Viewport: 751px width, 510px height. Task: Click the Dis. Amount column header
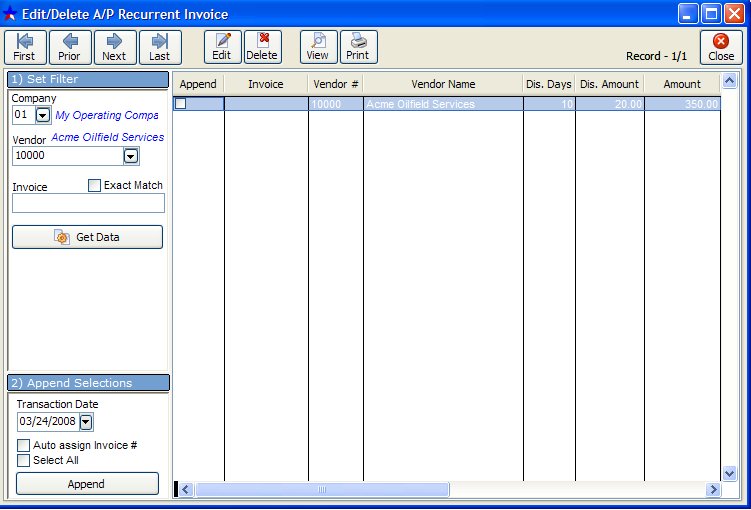pyautogui.click(x=609, y=84)
